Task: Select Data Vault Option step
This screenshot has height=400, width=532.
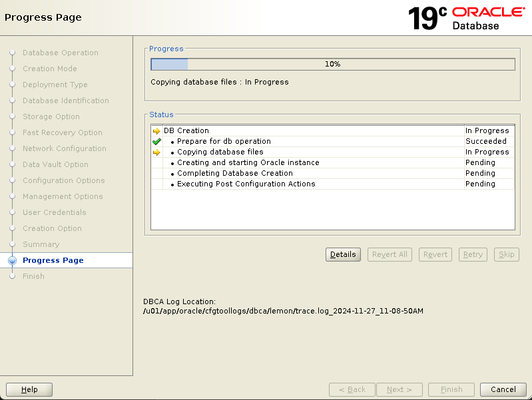Action: point(56,164)
